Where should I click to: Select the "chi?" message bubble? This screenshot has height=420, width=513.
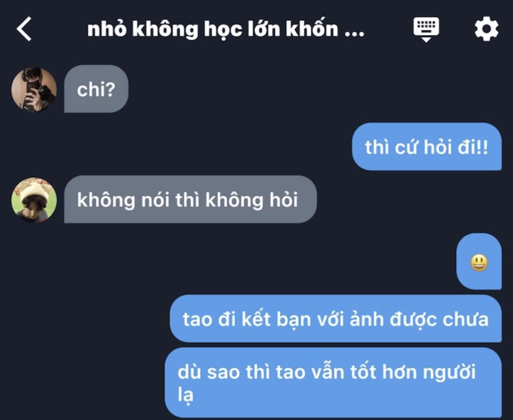coord(96,89)
